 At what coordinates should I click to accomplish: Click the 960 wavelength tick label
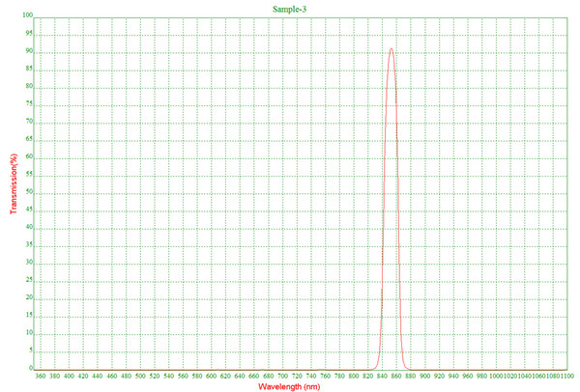(468, 377)
